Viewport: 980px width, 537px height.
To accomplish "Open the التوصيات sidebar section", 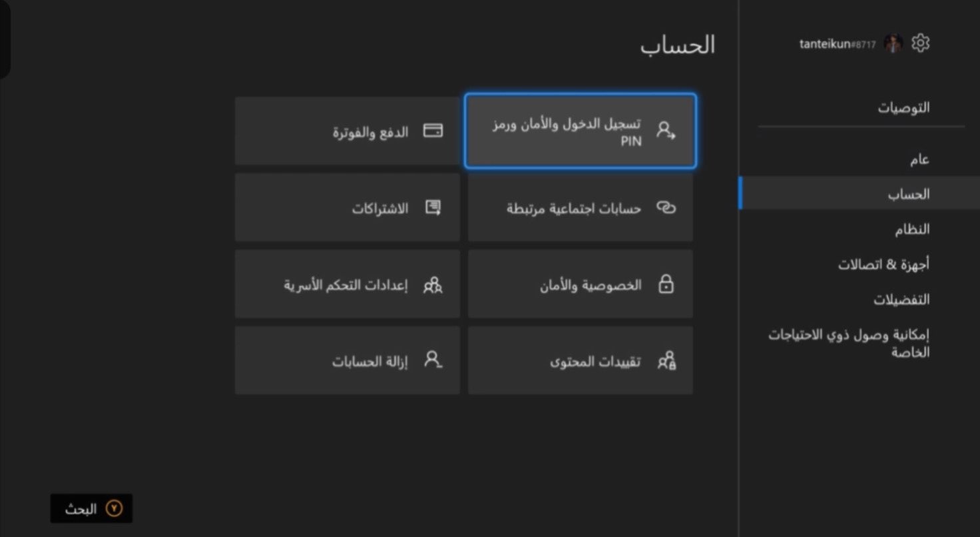I will tap(903, 108).
